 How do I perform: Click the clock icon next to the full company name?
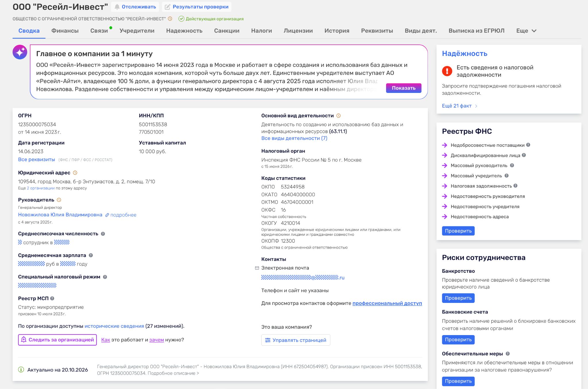coord(170,19)
